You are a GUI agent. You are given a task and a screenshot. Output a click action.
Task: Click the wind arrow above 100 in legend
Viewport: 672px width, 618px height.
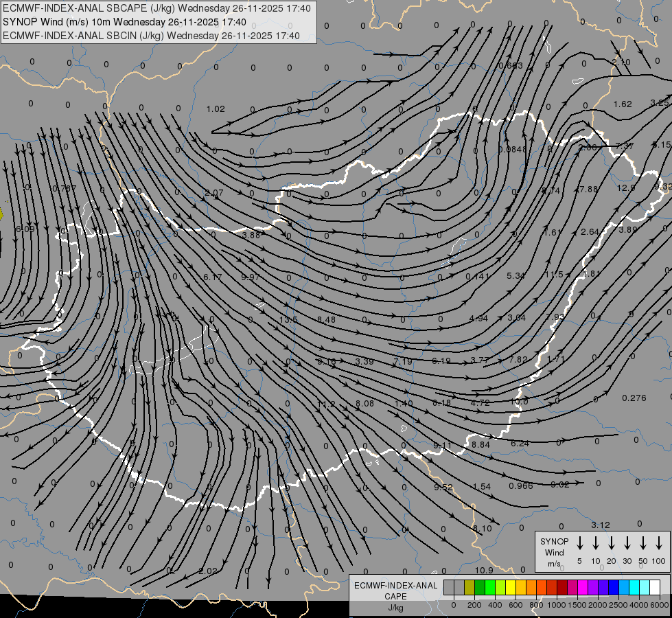pyautogui.click(x=659, y=543)
